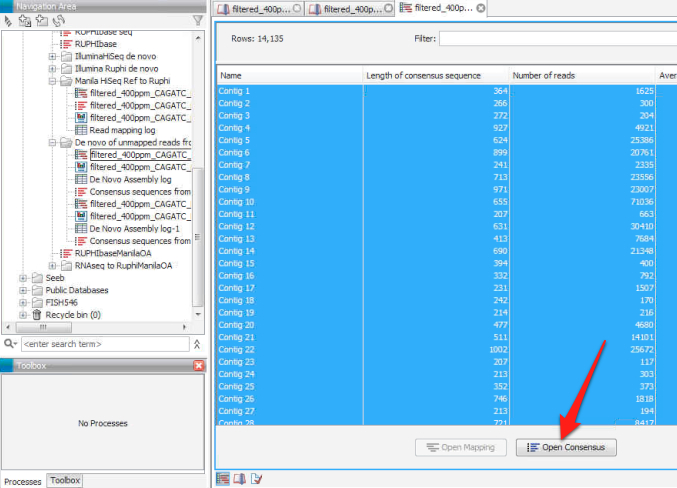677x488 pixels.
Task: Click the filter funnel icon in Navigation Area
Action: (197, 21)
